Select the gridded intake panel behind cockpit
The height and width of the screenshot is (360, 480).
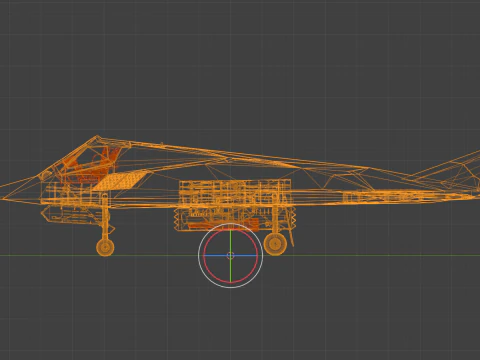(121, 180)
